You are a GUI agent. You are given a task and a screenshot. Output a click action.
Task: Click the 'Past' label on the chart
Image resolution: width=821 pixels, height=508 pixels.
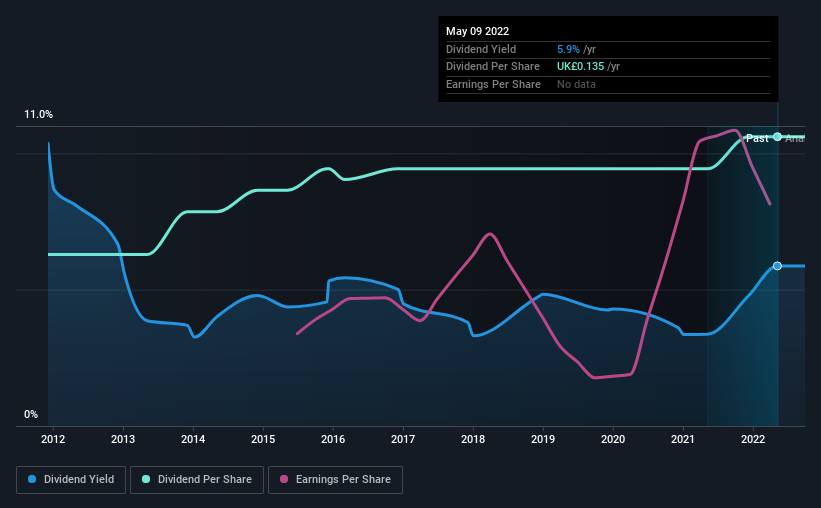click(758, 138)
